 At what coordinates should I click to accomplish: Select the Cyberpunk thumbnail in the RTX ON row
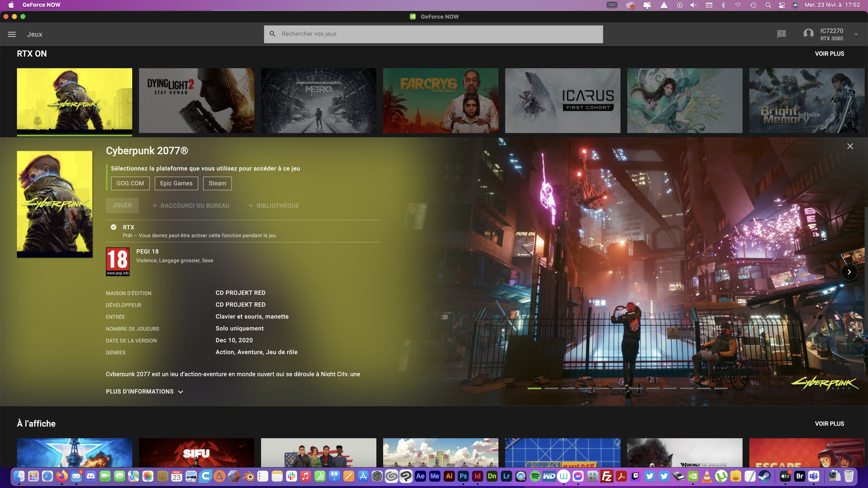[x=74, y=100]
